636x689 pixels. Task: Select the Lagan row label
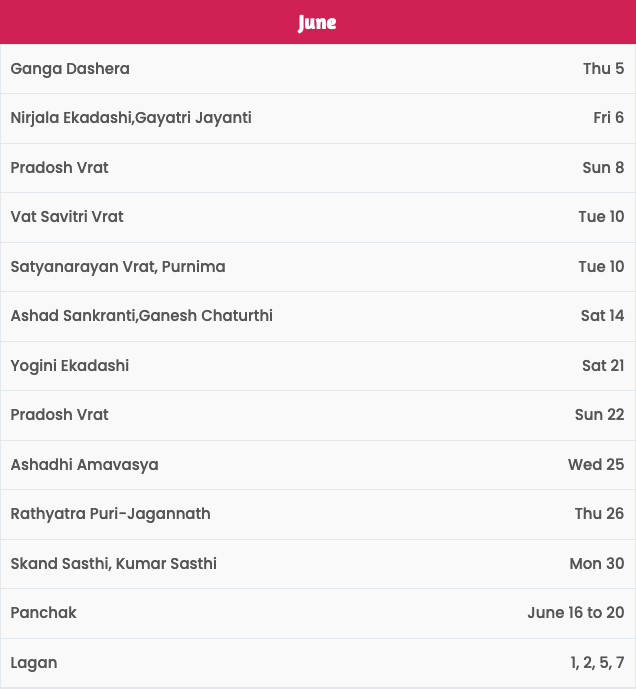pos(34,663)
